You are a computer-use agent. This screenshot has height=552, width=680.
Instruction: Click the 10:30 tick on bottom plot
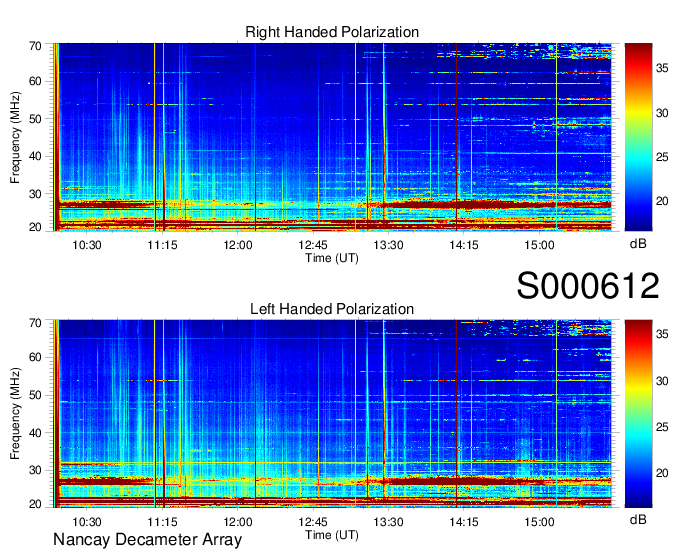tap(87, 522)
